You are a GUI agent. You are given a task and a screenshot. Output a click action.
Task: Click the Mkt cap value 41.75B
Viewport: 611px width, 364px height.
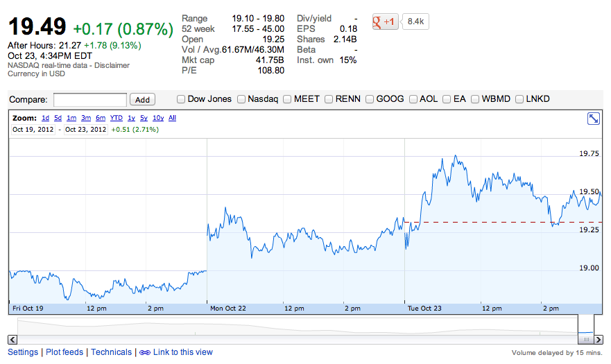pyautogui.click(x=270, y=60)
